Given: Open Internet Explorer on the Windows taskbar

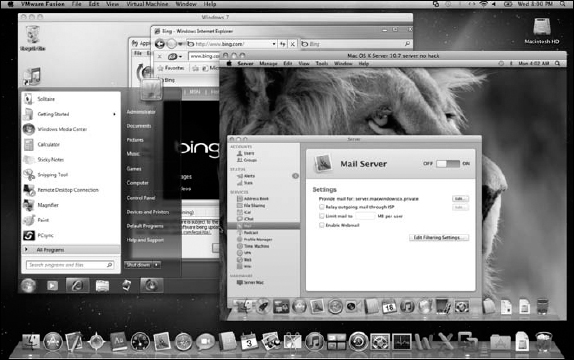Looking at the screenshot, I should [x=77, y=285].
